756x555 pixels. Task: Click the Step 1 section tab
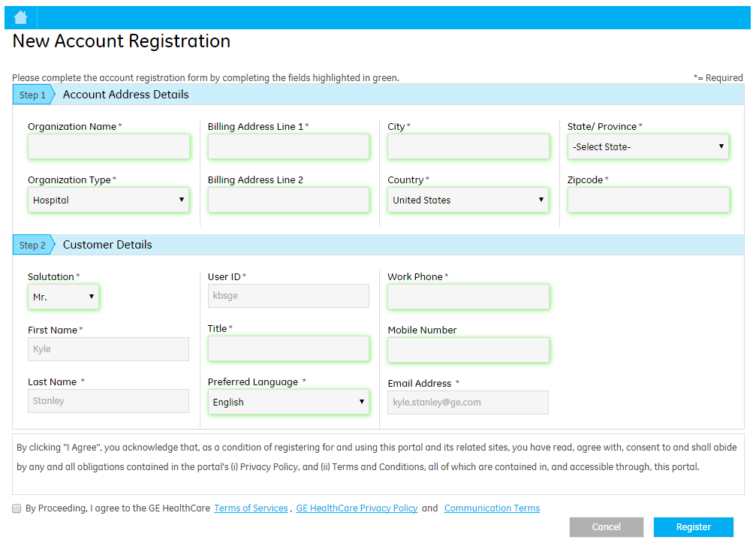coord(33,95)
